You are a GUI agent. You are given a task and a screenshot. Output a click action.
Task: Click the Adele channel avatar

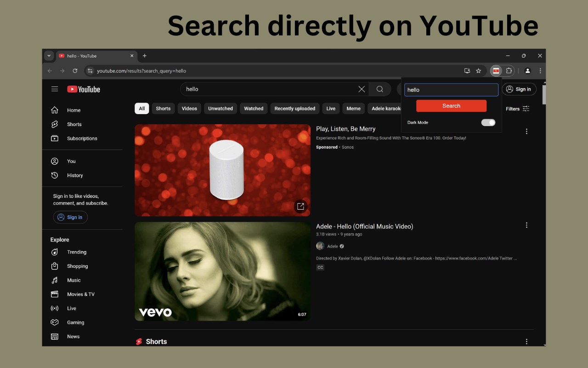(x=320, y=246)
